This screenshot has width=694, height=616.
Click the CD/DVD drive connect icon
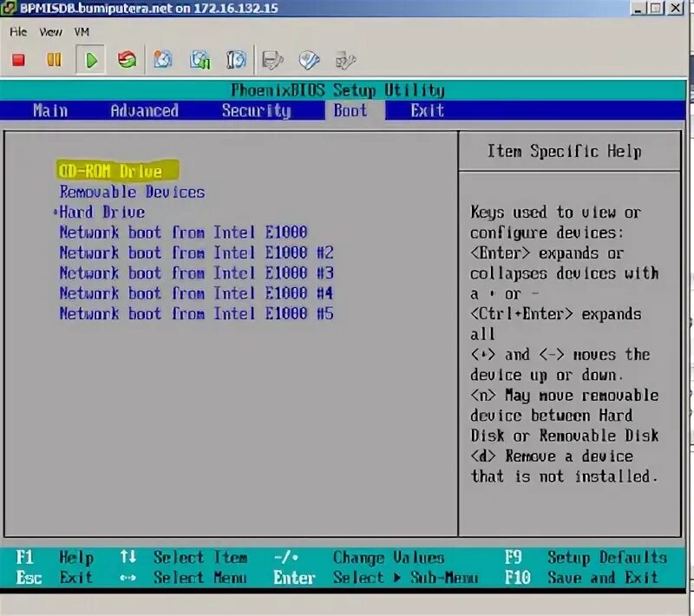pyautogui.click(x=309, y=60)
